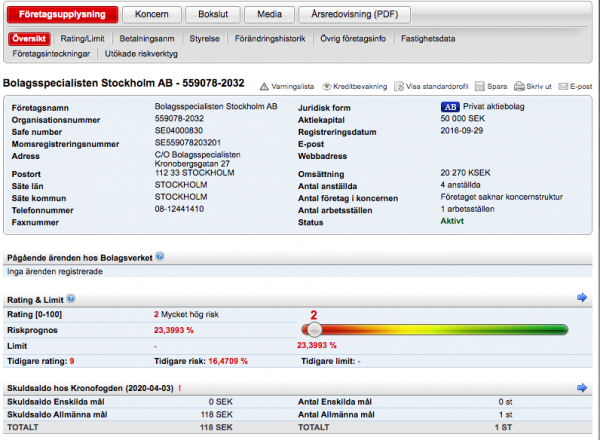The width and height of the screenshot is (600, 440).
Task: Click Riskprognos value 23,3993 % in table
Action: [x=174, y=330]
